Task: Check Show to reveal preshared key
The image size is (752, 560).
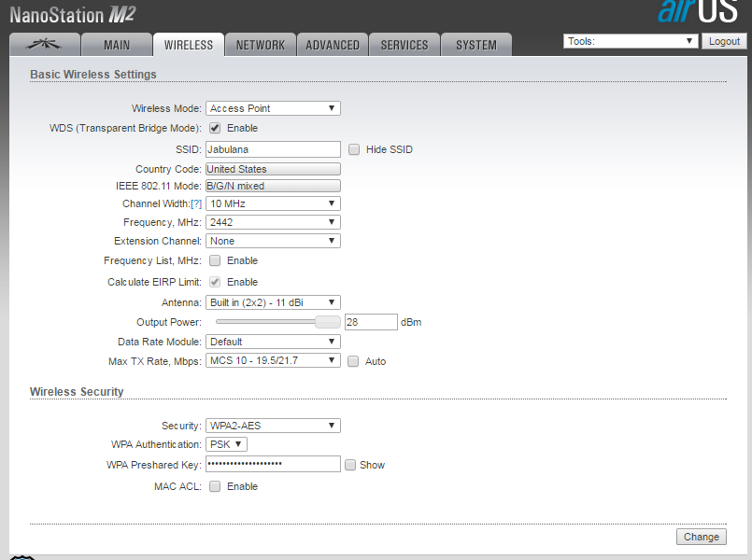Action: [350, 465]
